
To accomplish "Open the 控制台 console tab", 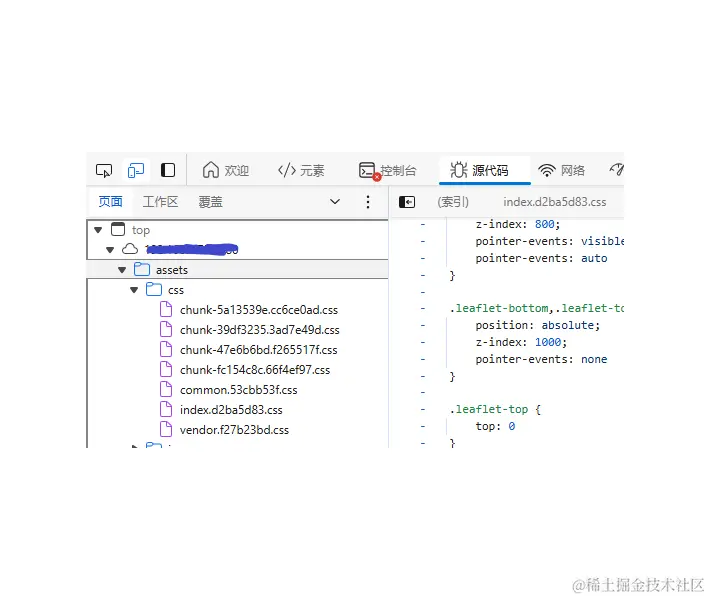I will coord(388,170).
